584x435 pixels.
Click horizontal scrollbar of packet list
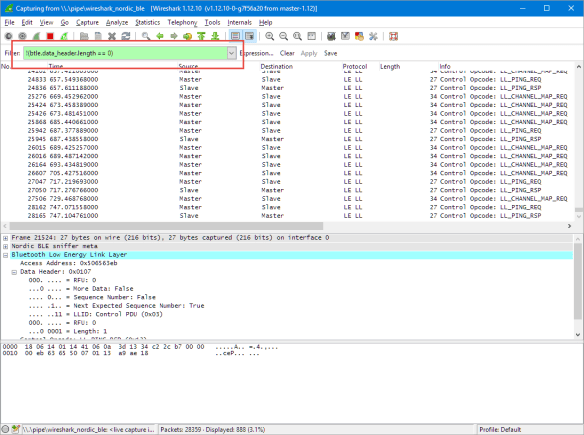(x=166, y=226)
